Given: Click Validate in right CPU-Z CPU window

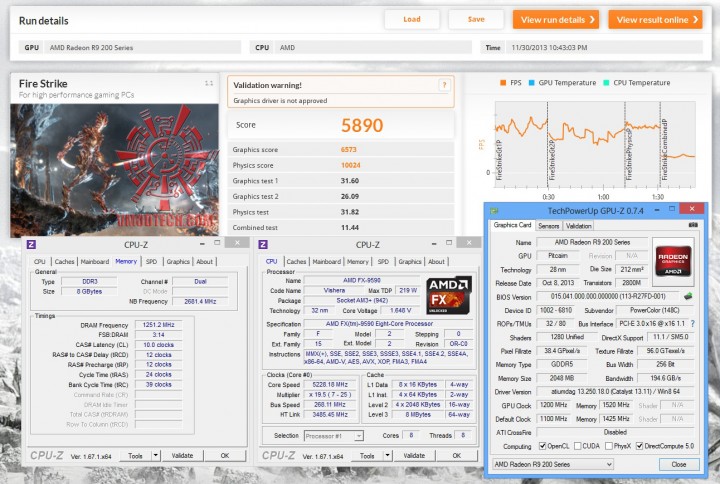Looking at the screenshot, I should pyautogui.click(x=414, y=456).
